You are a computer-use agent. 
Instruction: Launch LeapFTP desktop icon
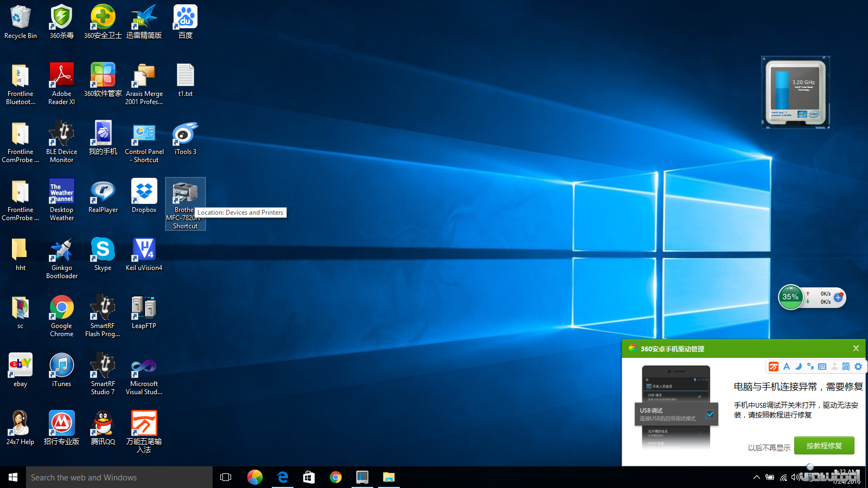[x=144, y=312]
